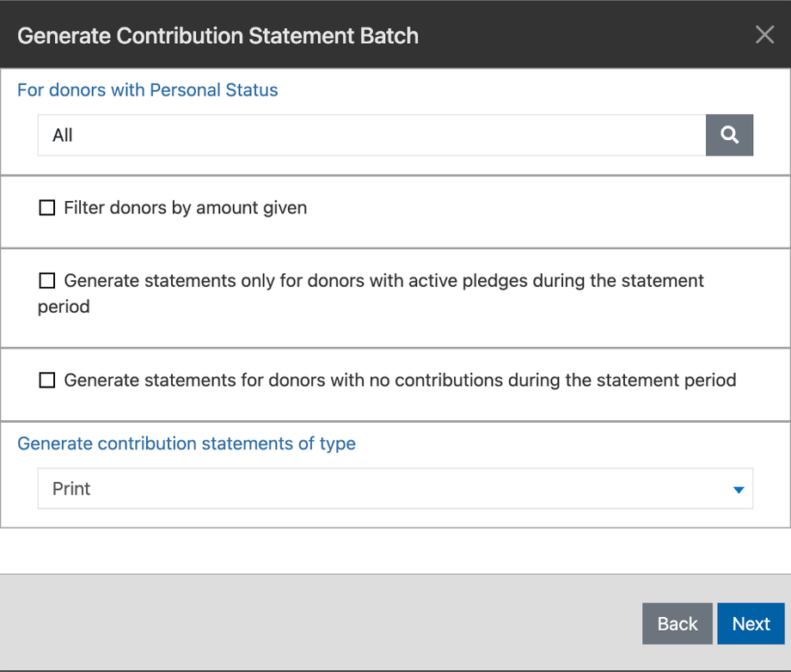Check donors with no contributions option
Image resolution: width=791 pixels, height=672 pixels.
pyautogui.click(x=47, y=380)
